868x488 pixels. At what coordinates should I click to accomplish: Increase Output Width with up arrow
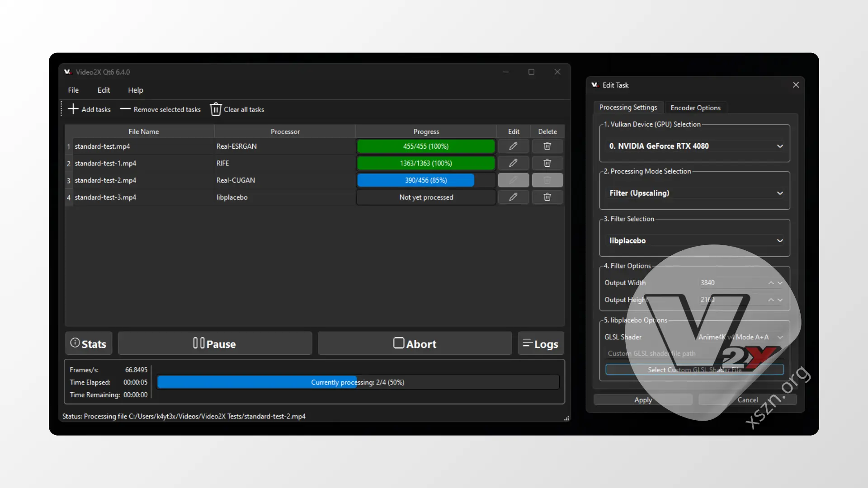point(771,282)
